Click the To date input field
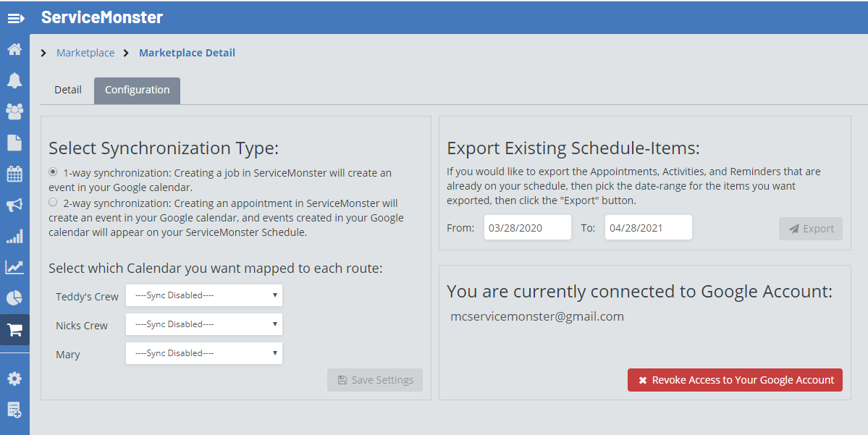The image size is (868, 435). coord(648,228)
